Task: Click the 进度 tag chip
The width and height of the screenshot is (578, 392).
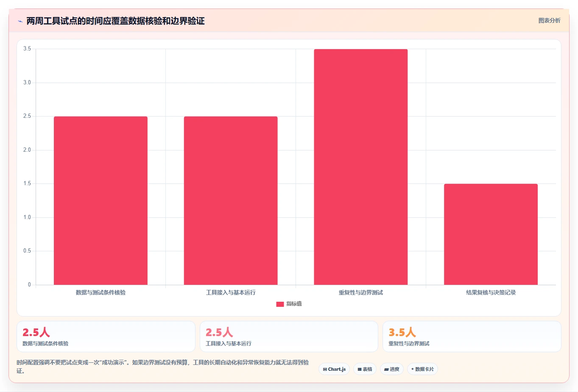Action: coord(392,369)
